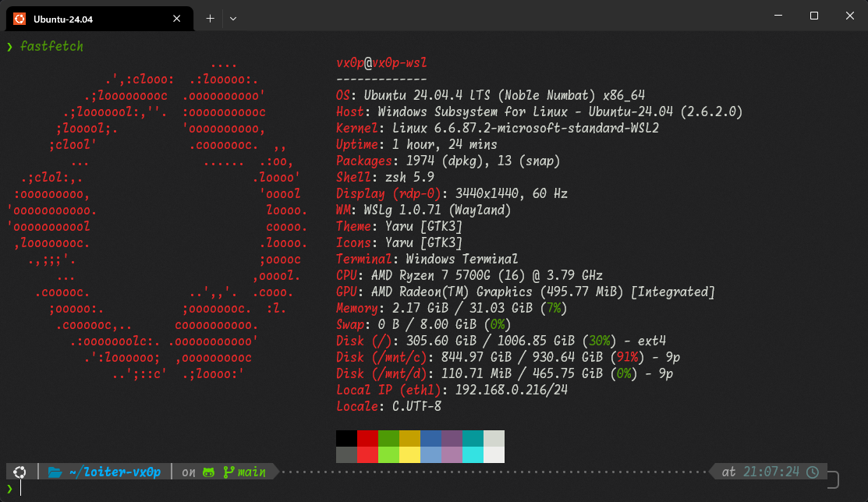Click the dark green color block
Viewport: 868px width, 502px height.
pyautogui.click(x=388, y=438)
